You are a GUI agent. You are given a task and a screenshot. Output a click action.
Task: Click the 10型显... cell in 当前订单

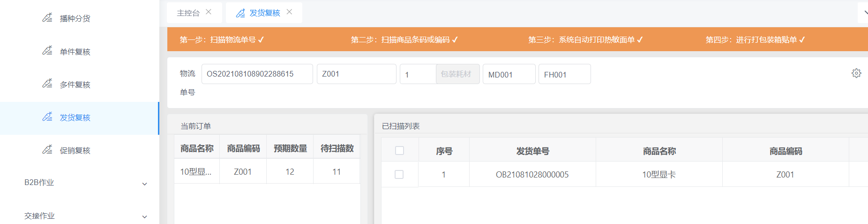point(197,171)
